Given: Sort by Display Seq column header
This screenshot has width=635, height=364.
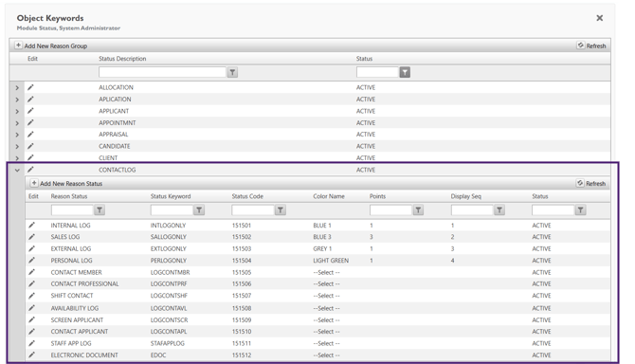Looking at the screenshot, I should coord(466,196).
